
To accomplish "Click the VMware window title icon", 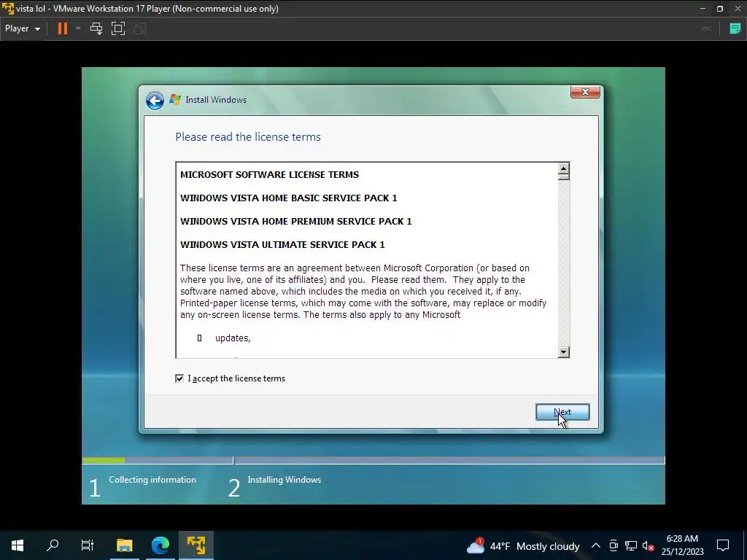I will pos(7,8).
